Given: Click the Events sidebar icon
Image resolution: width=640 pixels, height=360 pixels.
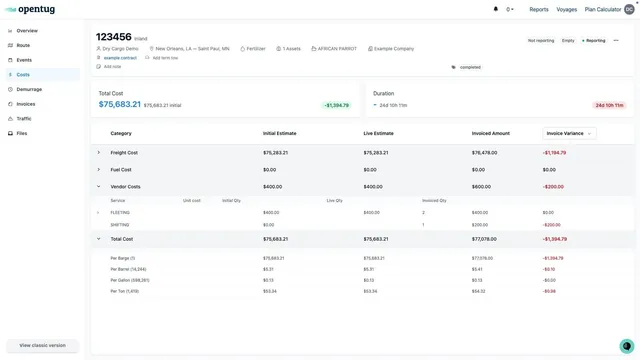Looking at the screenshot, I should 10,60.
